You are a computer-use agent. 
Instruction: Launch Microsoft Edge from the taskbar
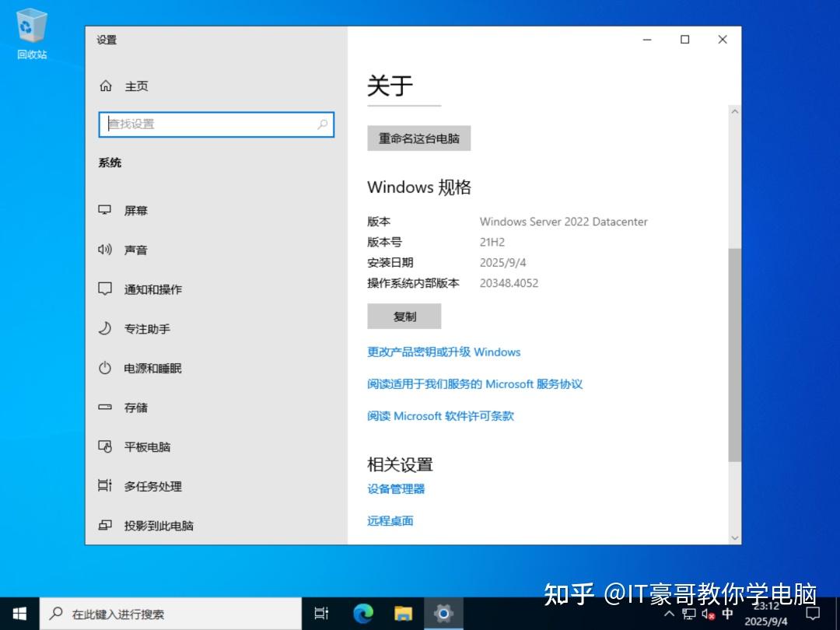(362, 614)
